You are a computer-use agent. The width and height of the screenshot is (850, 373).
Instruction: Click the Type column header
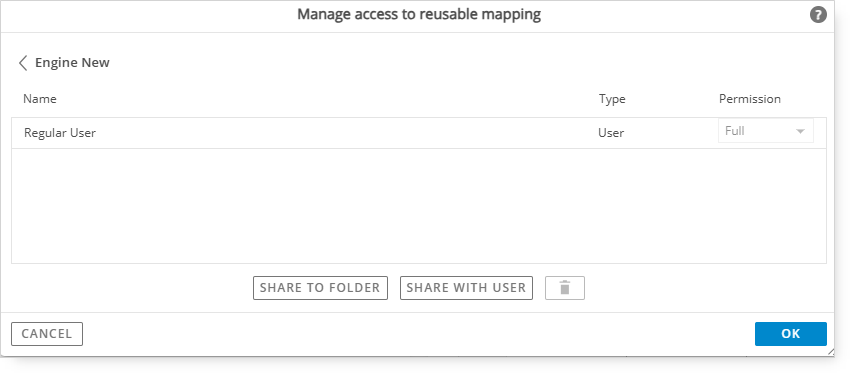tap(612, 99)
